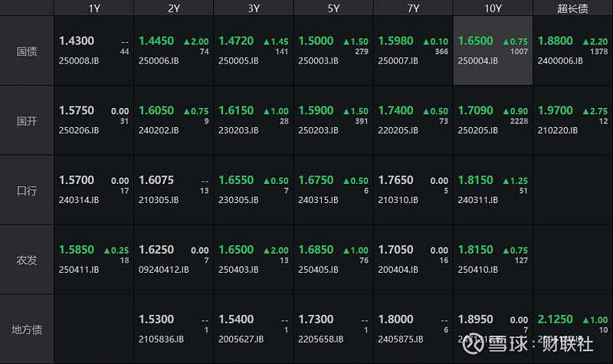This screenshot has height=364, width=613.
Task: Select bond code 2205658.IB
Action: [320, 339]
